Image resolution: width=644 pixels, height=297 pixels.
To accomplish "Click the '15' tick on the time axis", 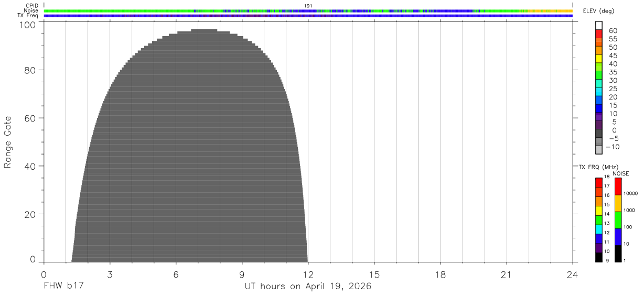I will [x=374, y=274].
